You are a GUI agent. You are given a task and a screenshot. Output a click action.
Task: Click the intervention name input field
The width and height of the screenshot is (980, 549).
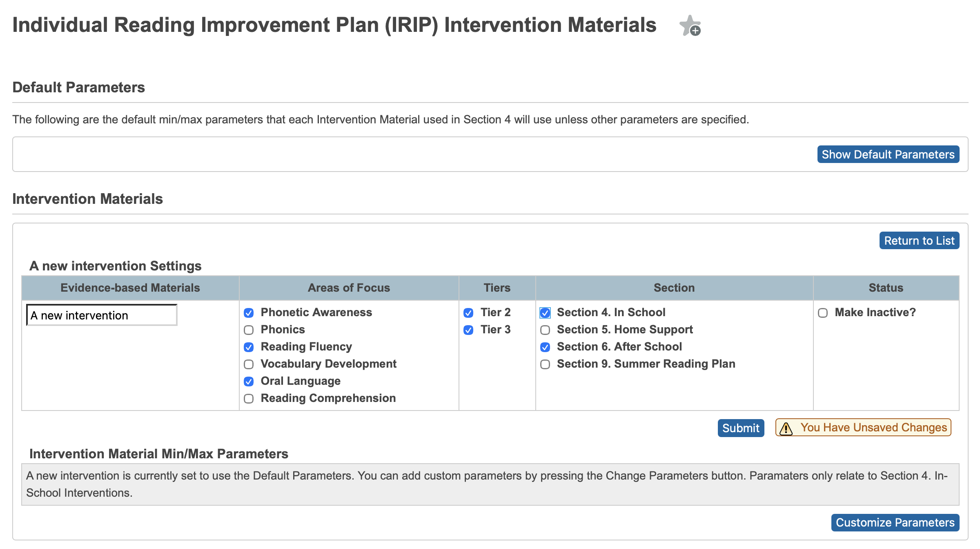pyautogui.click(x=101, y=315)
